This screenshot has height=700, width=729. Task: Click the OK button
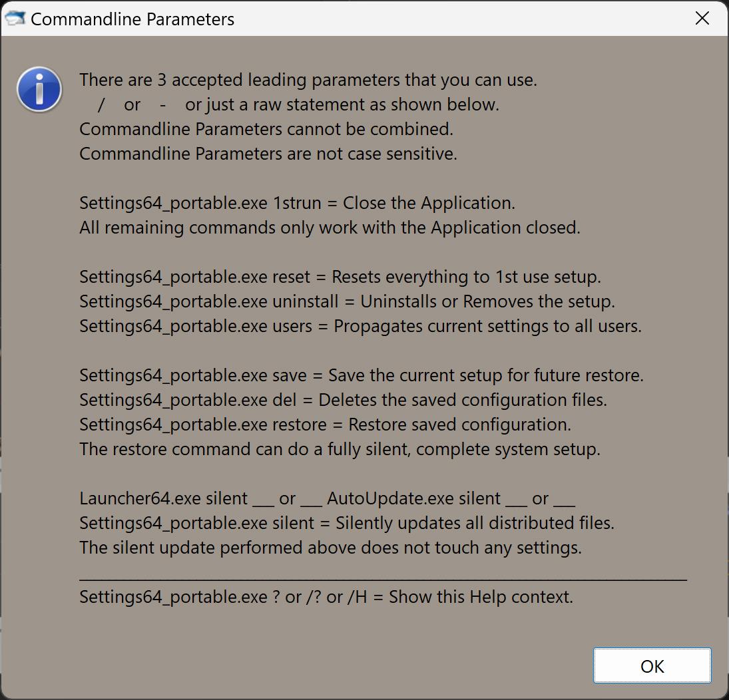pyautogui.click(x=652, y=665)
